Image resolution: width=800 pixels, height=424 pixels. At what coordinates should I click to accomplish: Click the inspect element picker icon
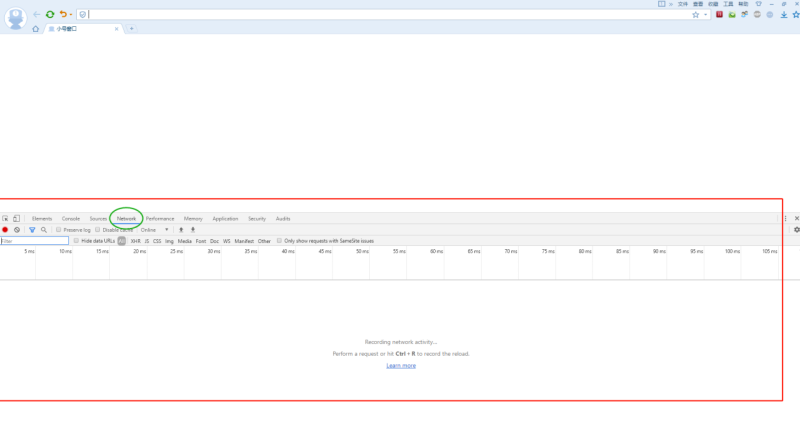pos(5,218)
